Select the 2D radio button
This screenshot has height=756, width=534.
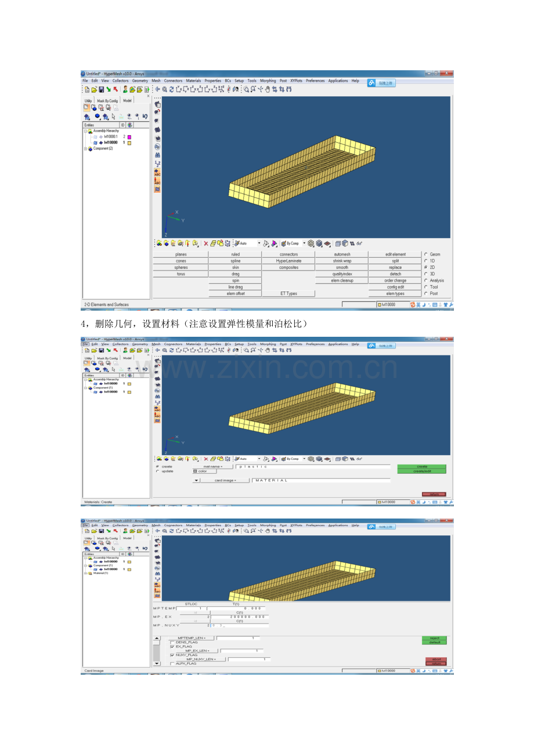pyautogui.click(x=426, y=267)
